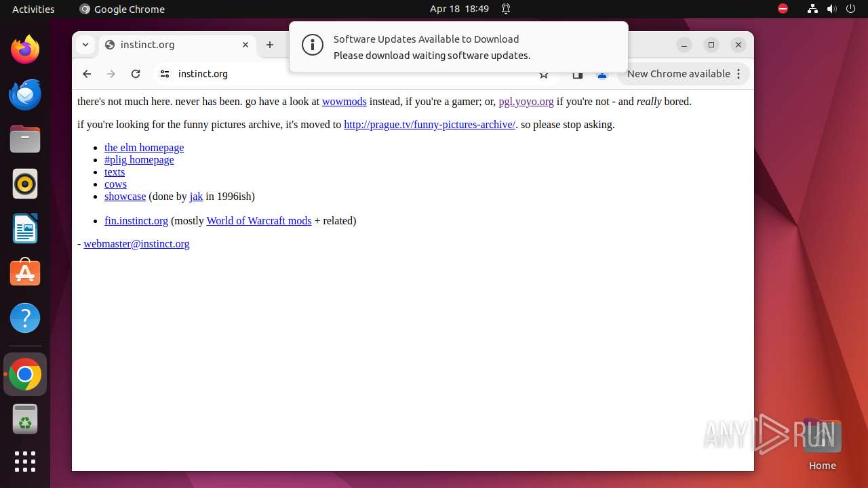Open the Activities overview
The image size is (868, 488).
[x=33, y=9]
